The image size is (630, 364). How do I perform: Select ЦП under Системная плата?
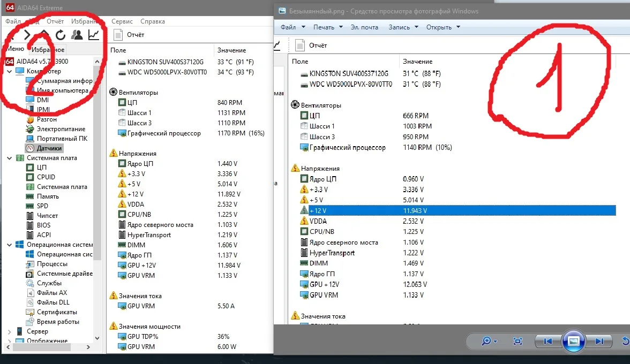pyautogui.click(x=42, y=168)
